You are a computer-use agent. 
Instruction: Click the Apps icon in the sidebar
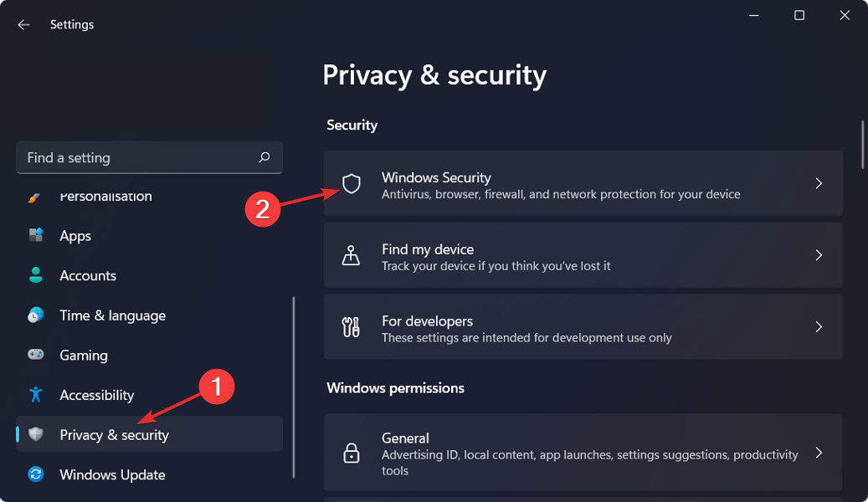click(x=36, y=235)
